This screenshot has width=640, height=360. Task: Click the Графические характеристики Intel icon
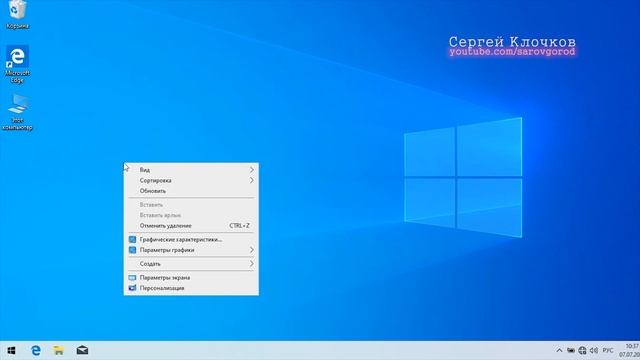[x=132, y=239]
